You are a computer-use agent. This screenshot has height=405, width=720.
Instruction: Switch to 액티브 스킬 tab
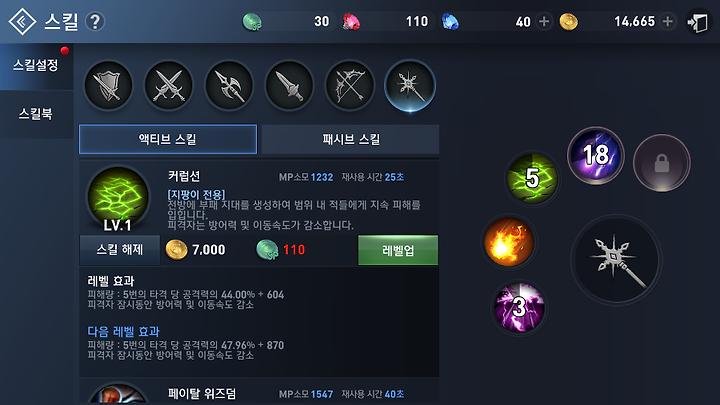click(168, 139)
